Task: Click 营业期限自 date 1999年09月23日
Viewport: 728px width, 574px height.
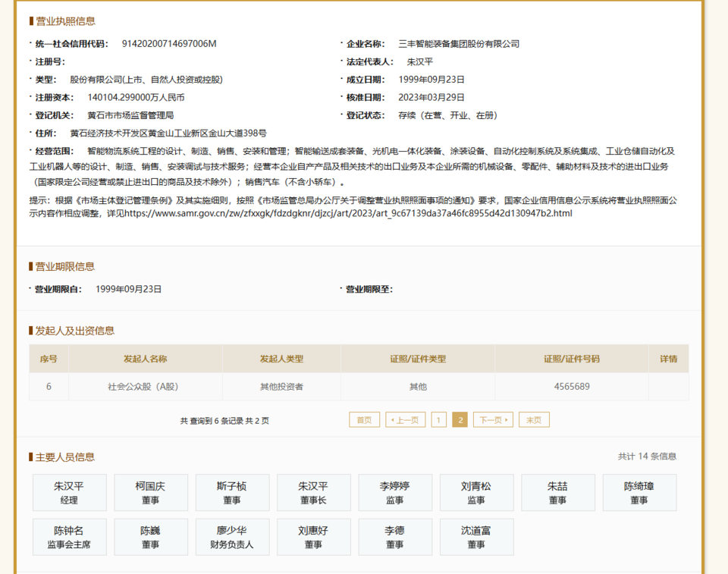Action: click(x=129, y=289)
